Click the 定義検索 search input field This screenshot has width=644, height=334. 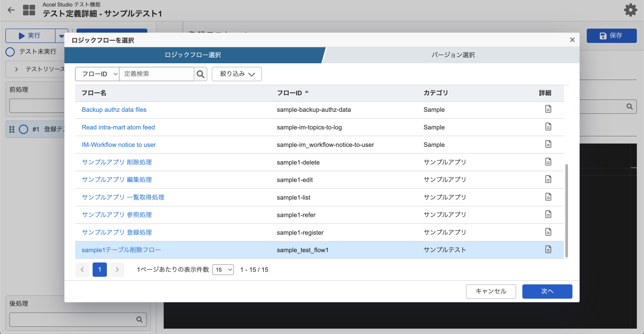click(157, 74)
